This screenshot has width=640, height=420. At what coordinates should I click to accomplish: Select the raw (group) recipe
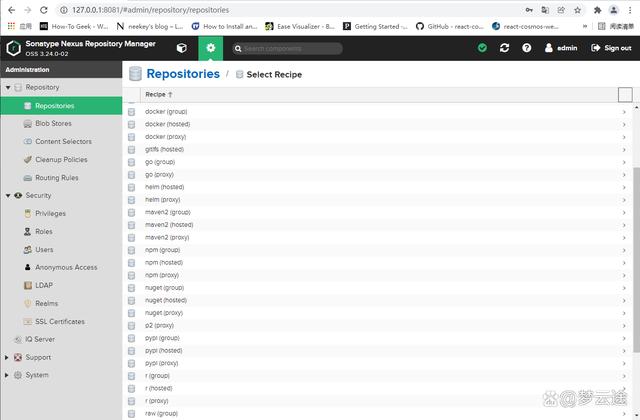click(378, 413)
